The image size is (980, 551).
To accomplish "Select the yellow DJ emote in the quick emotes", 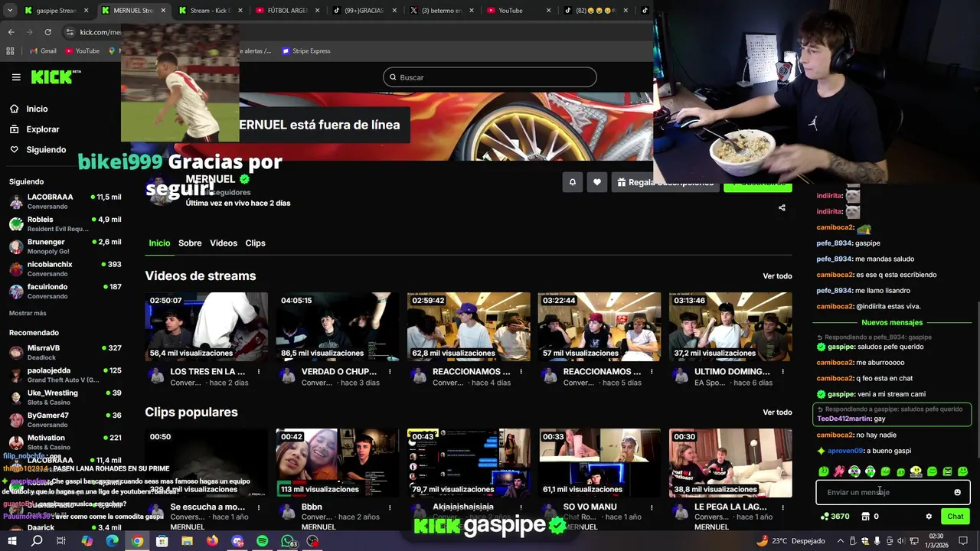I will 916,471.
